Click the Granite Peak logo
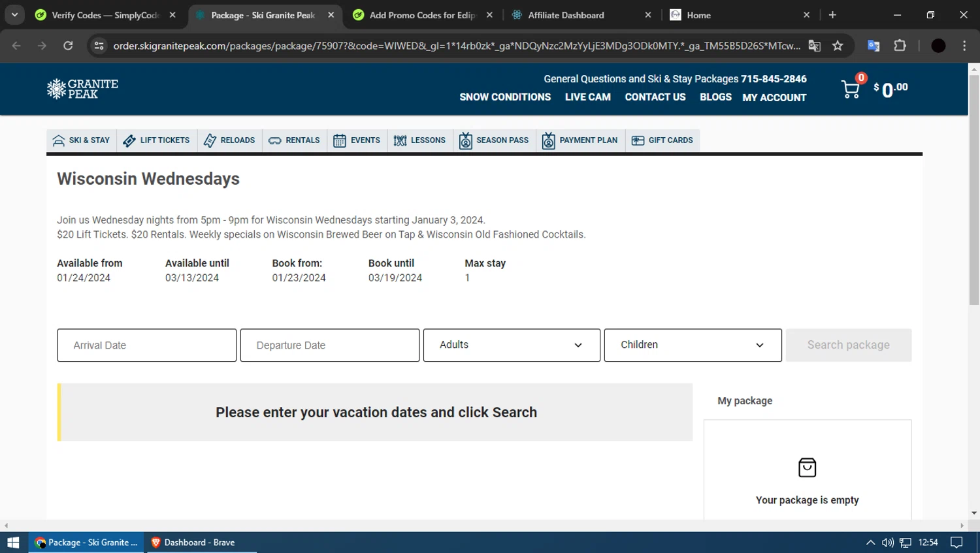 pyautogui.click(x=82, y=89)
